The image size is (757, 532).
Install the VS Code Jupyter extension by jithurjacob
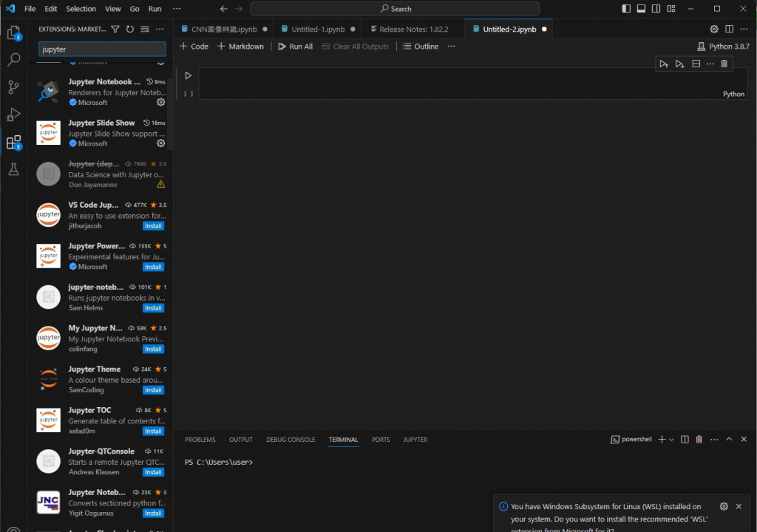coord(154,226)
